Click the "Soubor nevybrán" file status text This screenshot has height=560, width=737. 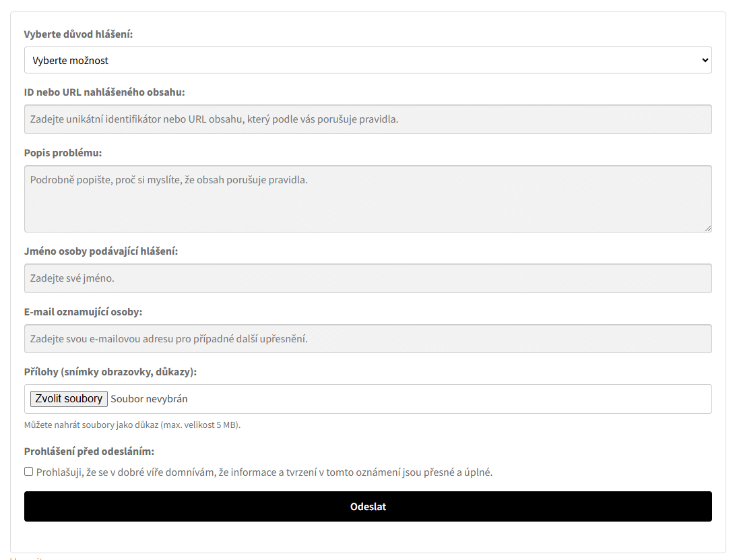point(149,399)
